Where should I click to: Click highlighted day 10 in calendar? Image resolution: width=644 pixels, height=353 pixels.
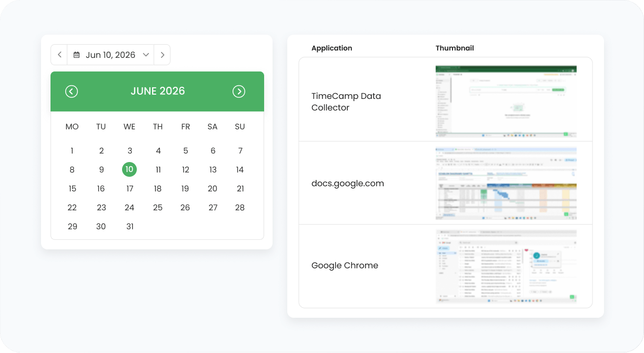tap(129, 169)
